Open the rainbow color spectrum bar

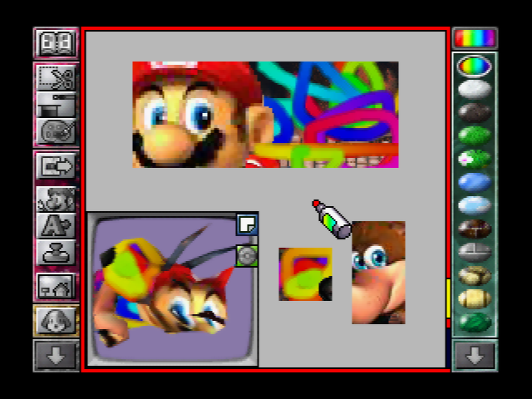point(475,38)
